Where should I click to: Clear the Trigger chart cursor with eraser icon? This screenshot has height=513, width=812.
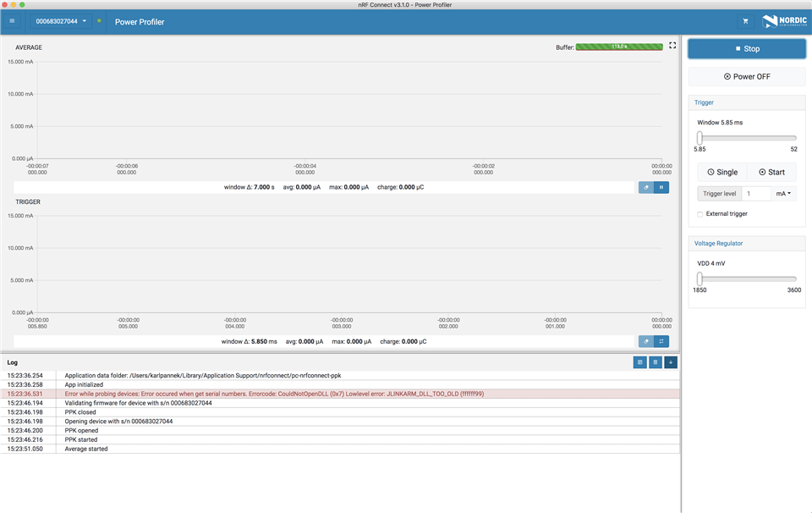point(645,341)
